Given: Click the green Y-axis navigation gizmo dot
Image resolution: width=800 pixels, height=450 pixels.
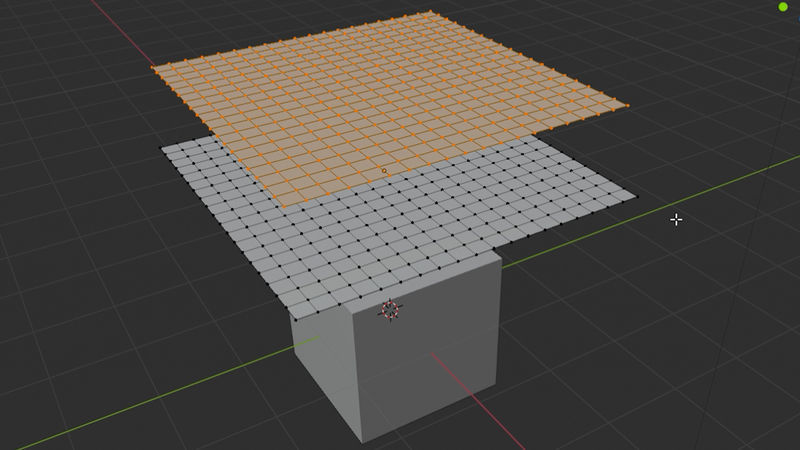Looking at the screenshot, I should coord(783,7).
